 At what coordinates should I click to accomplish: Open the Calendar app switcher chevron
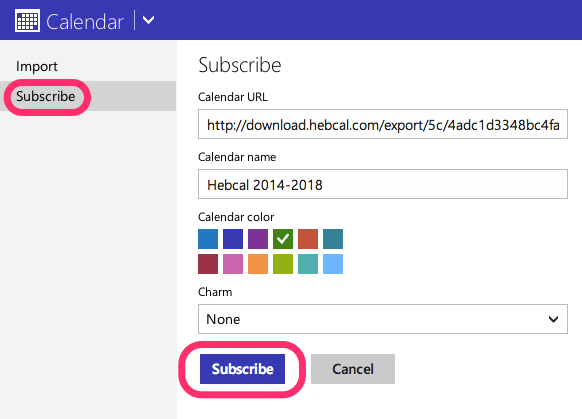pos(148,20)
